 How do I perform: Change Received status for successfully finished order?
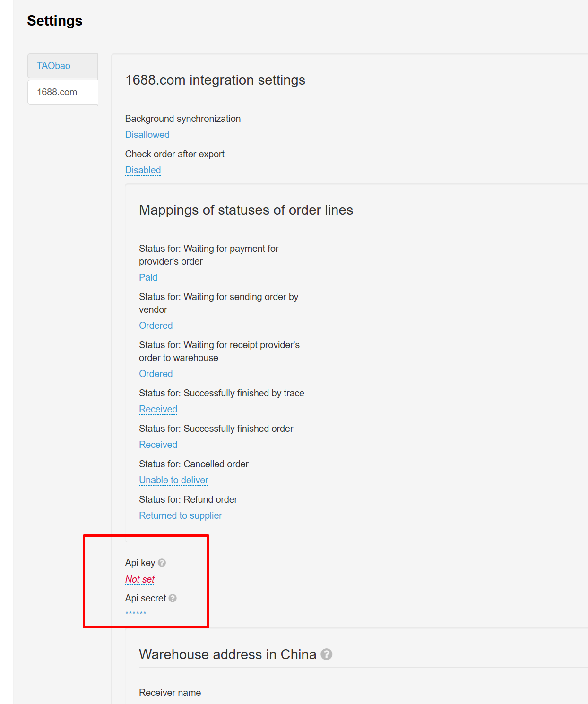158,445
